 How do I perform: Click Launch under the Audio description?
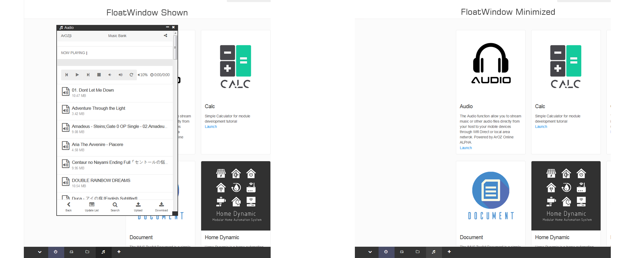pyautogui.click(x=466, y=148)
